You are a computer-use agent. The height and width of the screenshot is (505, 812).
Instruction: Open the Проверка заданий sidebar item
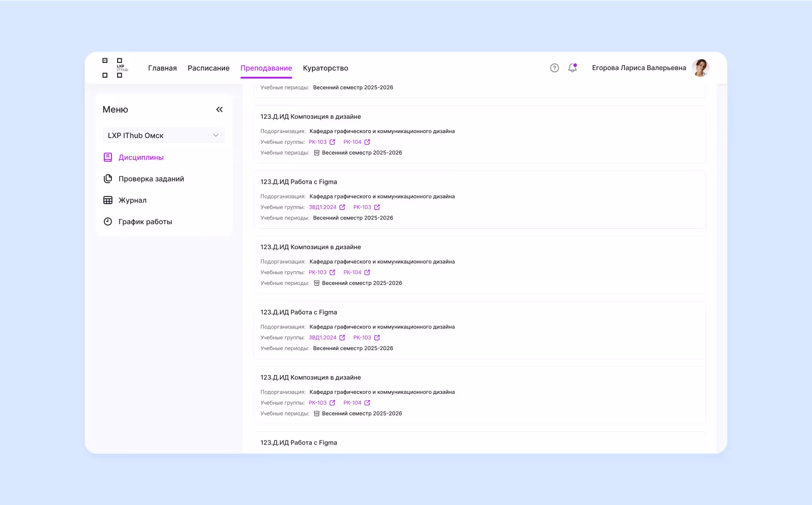tap(144, 179)
